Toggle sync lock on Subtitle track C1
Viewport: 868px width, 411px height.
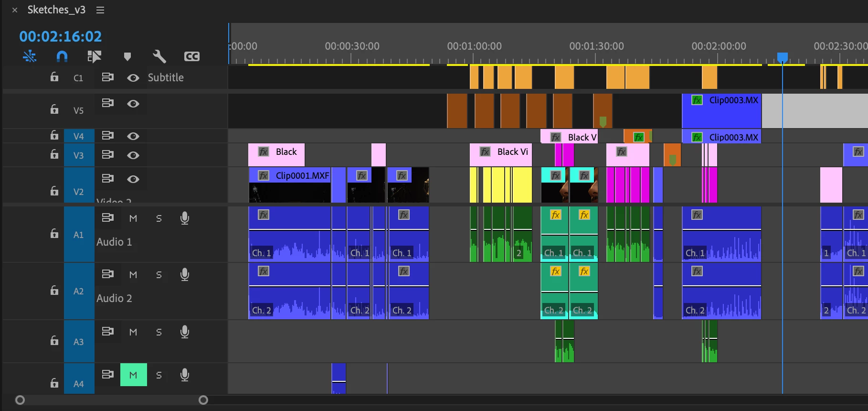[x=108, y=77]
